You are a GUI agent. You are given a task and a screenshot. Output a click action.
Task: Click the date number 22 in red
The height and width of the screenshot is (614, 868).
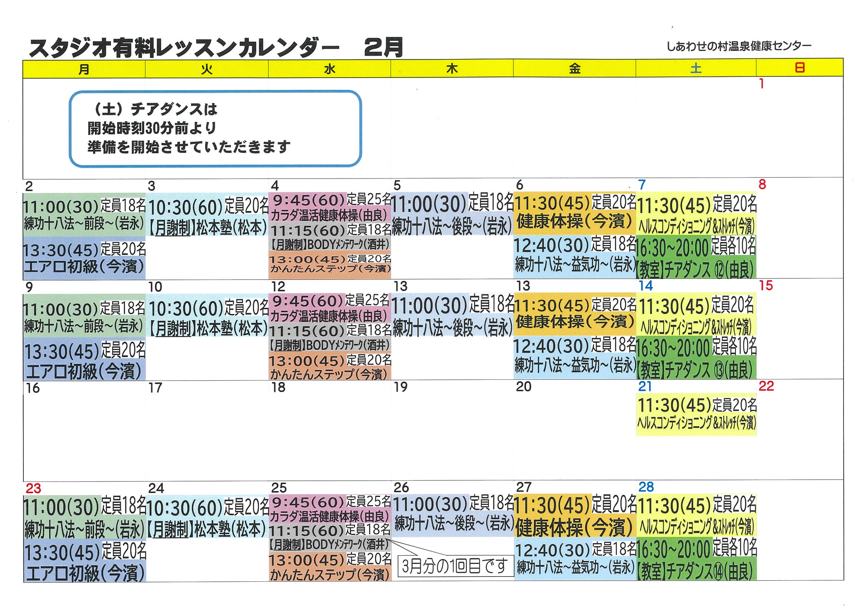coord(766,386)
